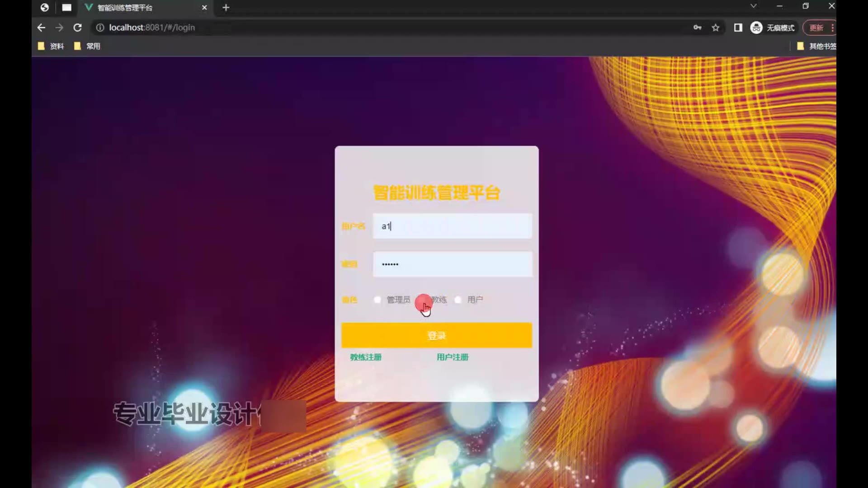Open the incognito 无痕模式 profile indicator
Viewport: 868px width, 488px height.
[773, 28]
